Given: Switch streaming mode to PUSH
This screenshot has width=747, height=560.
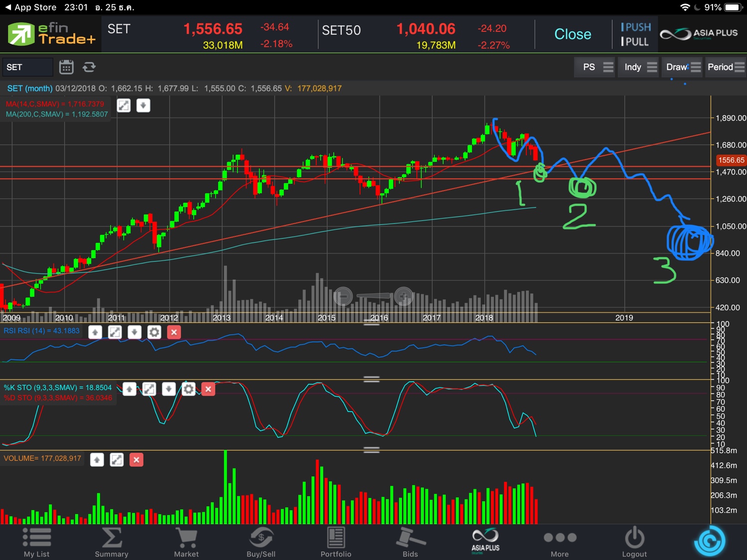Looking at the screenshot, I should click(x=636, y=27).
